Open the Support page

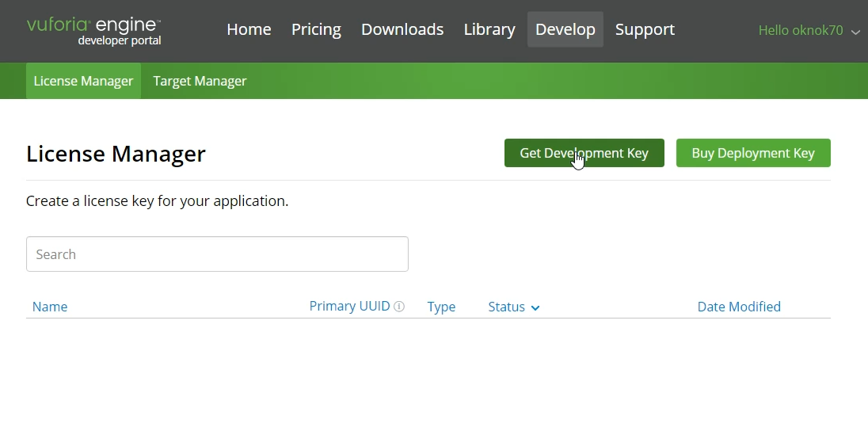(645, 29)
